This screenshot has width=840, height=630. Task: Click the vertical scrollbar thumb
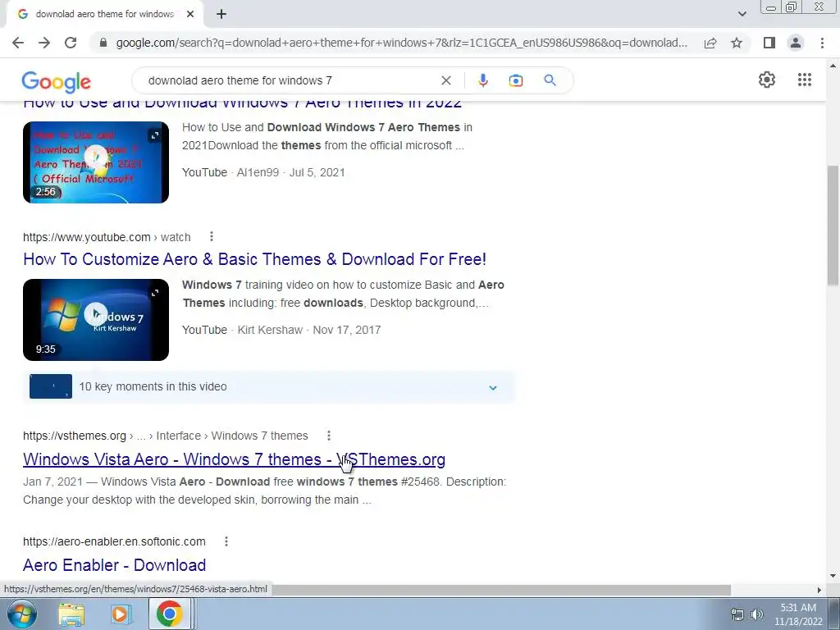833,226
